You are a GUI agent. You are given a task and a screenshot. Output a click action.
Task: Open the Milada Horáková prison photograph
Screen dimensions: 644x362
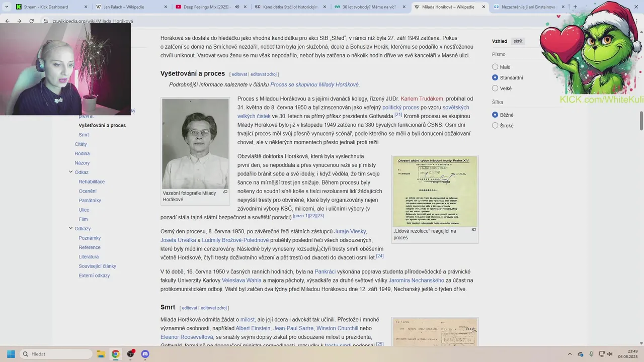tap(195, 143)
